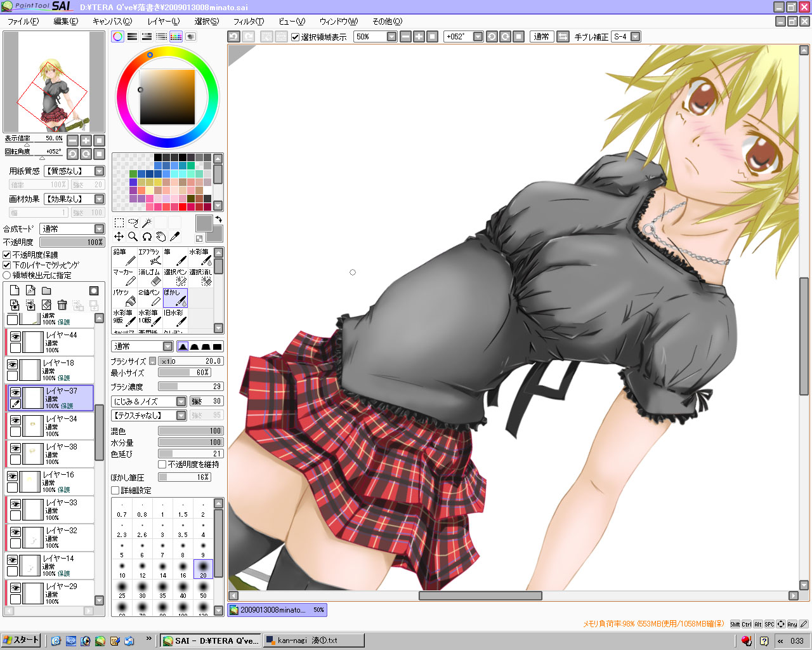812x650 pixels.
Task: Click the 通常 button in top toolbar
Action: click(542, 37)
